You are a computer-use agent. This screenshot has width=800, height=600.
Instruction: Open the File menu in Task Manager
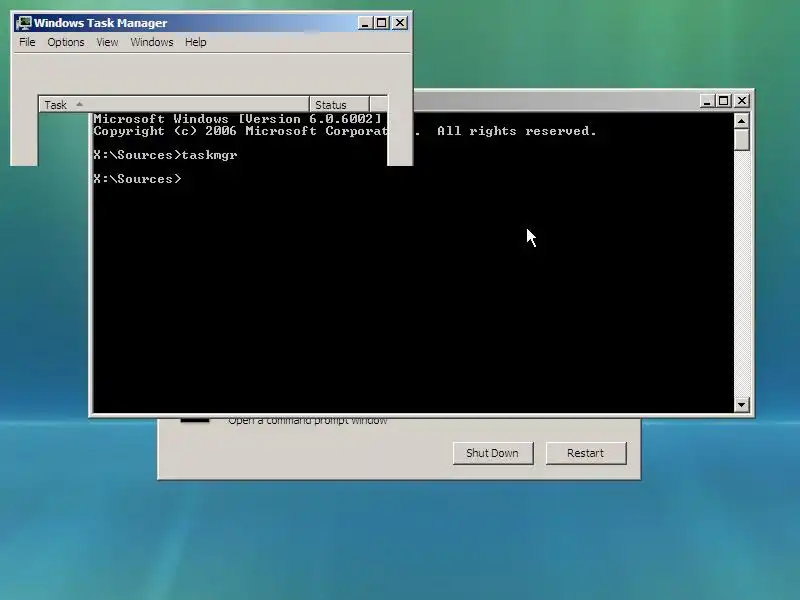[27, 42]
